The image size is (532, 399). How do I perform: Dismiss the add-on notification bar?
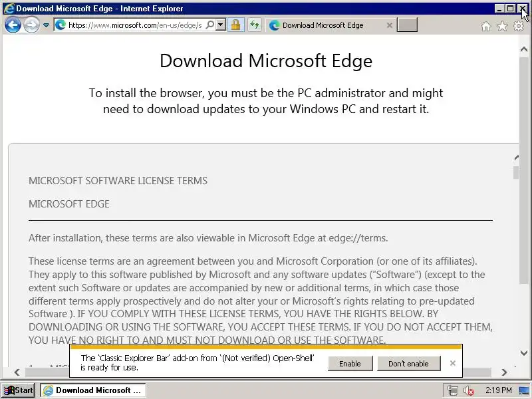(x=453, y=363)
